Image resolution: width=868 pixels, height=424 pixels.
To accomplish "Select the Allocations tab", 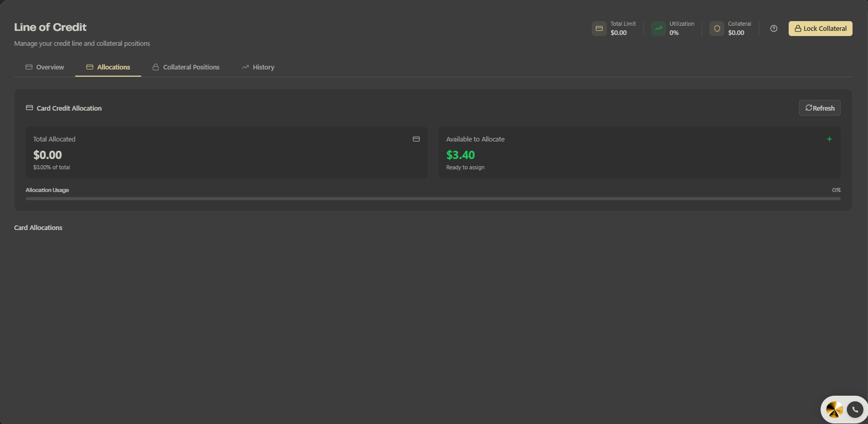I will click(x=108, y=67).
